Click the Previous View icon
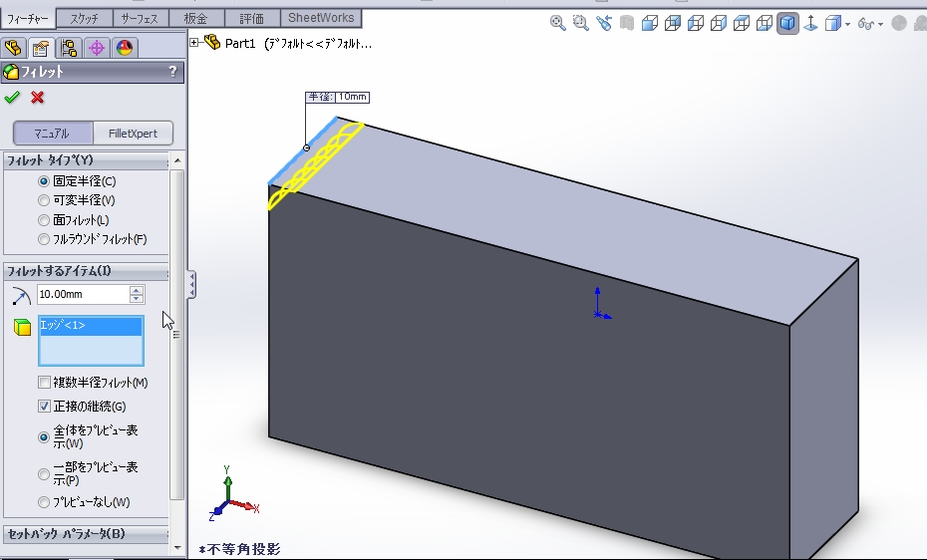 pos(604,23)
